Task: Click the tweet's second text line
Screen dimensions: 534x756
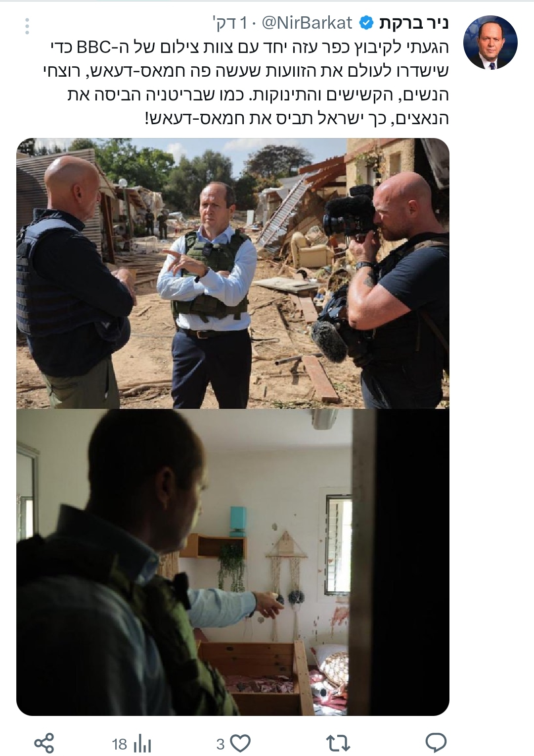Action: pos(246,71)
